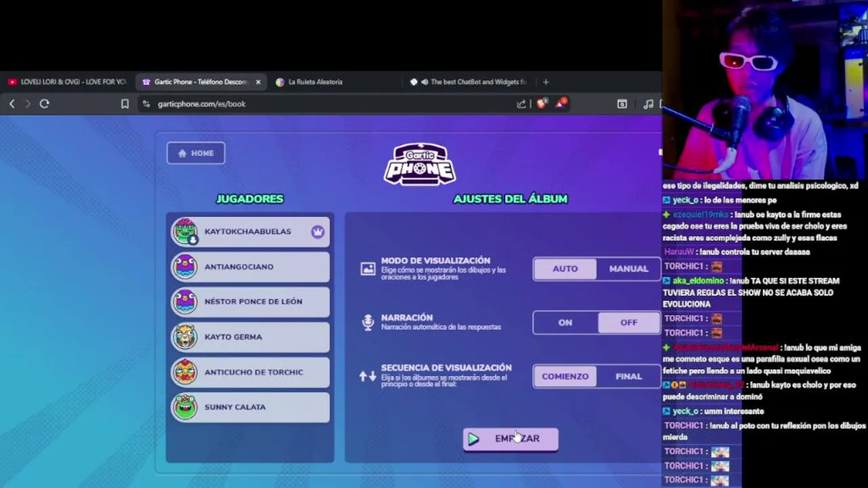Switch to the LOVELI LORI & OVG! YouTube tab
The width and height of the screenshot is (868, 488).
pyautogui.click(x=67, y=82)
